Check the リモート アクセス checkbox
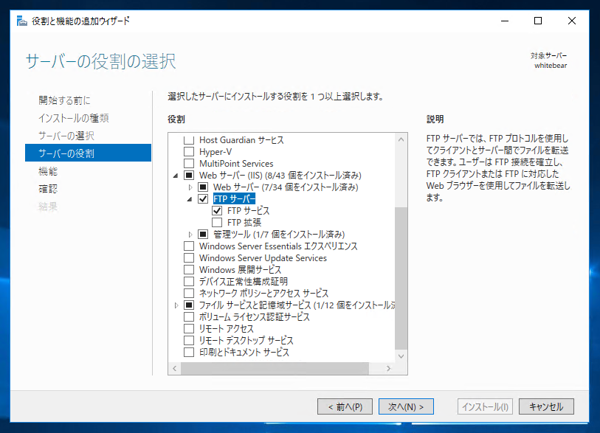The height and width of the screenshot is (433, 600). click(x=189, y=329)
